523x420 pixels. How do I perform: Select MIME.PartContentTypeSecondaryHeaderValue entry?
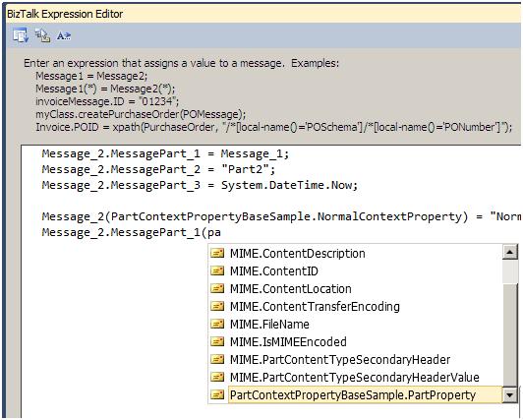355,378
